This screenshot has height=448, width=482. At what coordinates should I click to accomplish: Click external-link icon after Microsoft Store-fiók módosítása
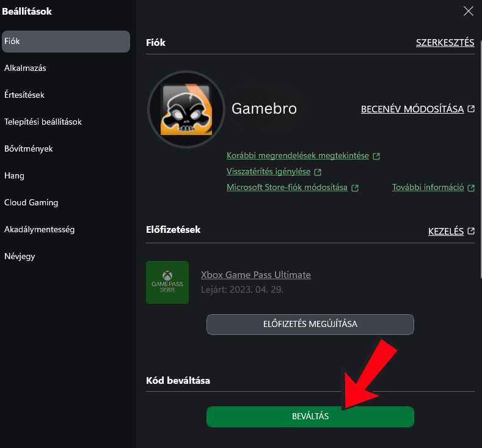355,188
